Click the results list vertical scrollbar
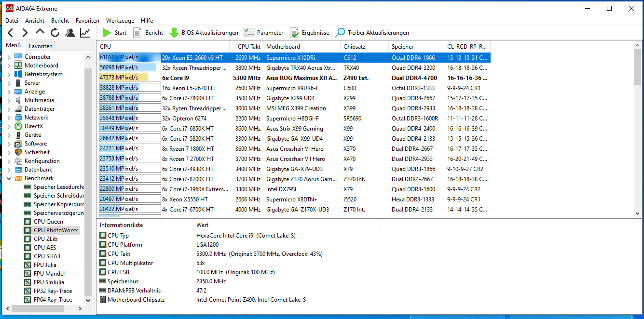The width and height of the screenshot is (644, 319). click(638, 129)
